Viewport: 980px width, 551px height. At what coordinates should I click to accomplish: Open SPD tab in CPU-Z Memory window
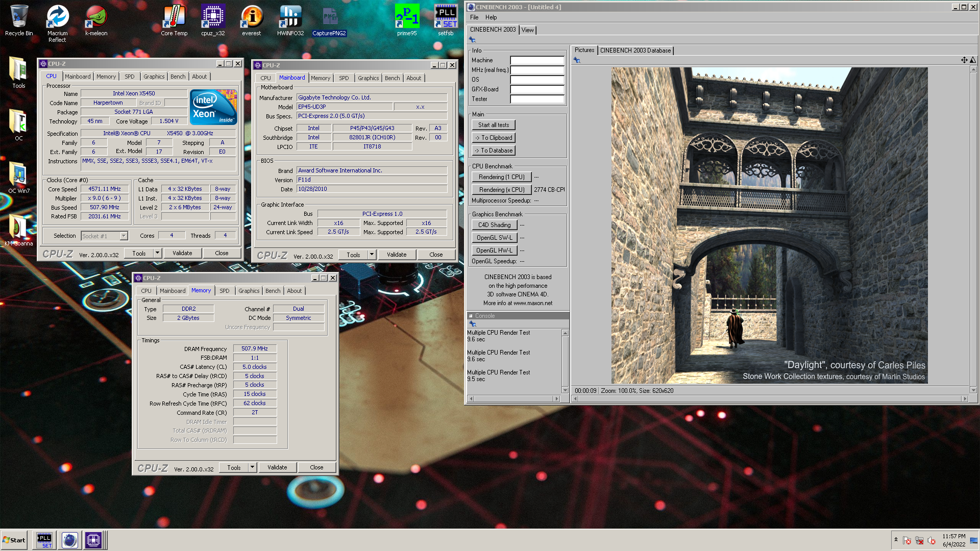point(225,291)
